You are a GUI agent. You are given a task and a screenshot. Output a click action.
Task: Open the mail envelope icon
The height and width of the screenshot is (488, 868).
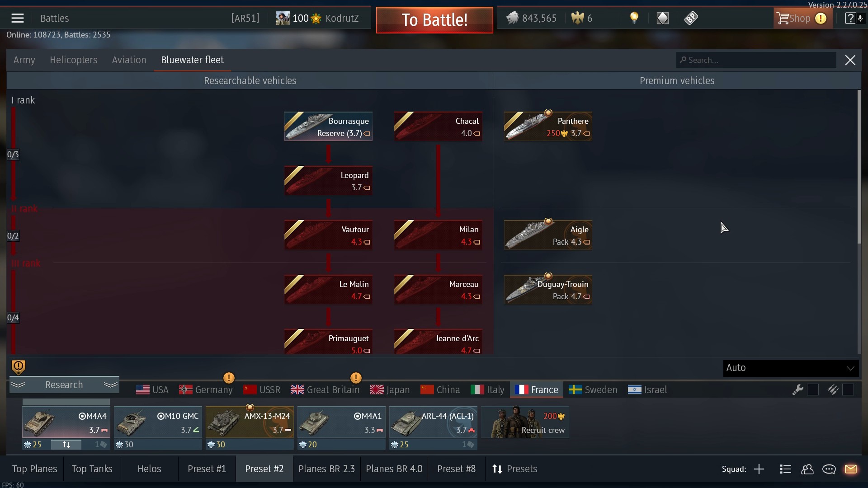point(851,469)
